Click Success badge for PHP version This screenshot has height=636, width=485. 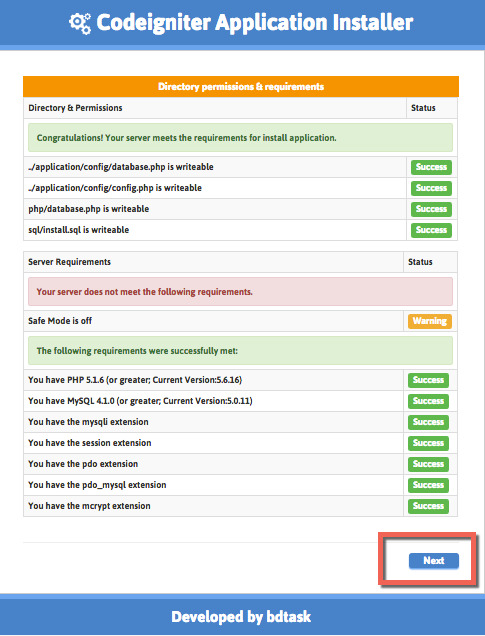(x=428, y=380)
